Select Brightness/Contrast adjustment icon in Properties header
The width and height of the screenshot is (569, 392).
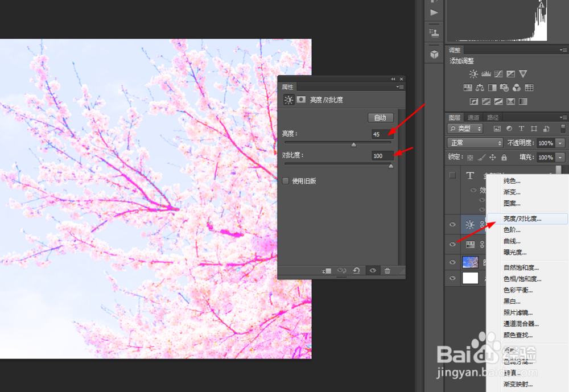click(x=288, y=100)
